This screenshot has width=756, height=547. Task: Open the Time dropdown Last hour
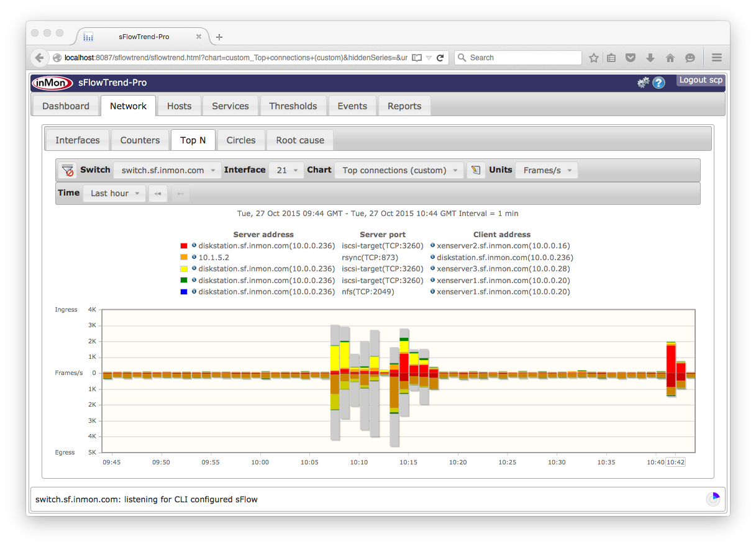[115, 194]
